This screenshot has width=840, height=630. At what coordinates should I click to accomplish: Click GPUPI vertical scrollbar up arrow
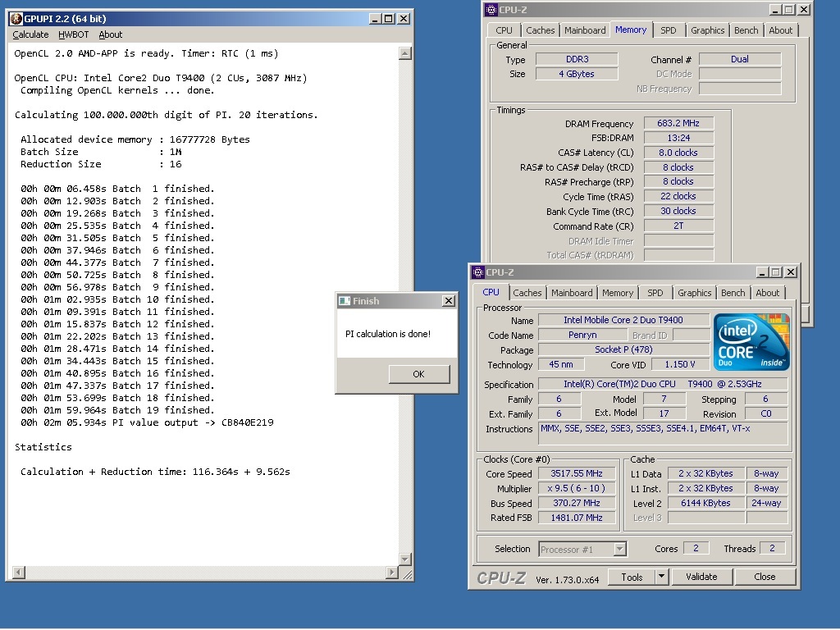405,53
